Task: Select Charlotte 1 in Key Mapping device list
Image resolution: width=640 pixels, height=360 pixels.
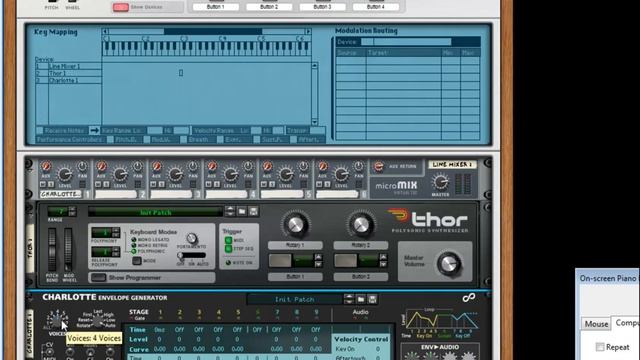Action: (68, 80)
